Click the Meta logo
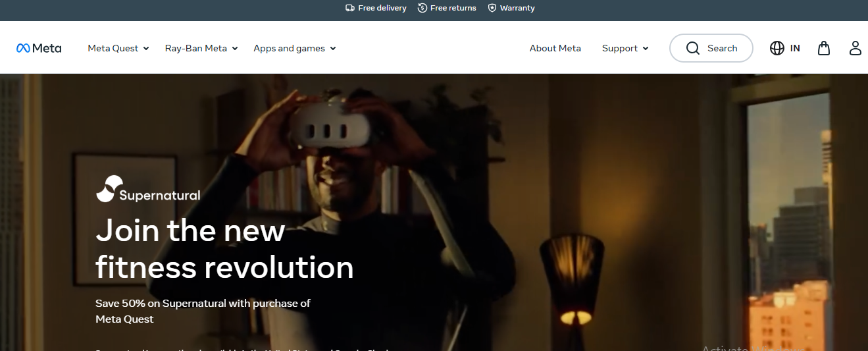 tap(39, 48)
